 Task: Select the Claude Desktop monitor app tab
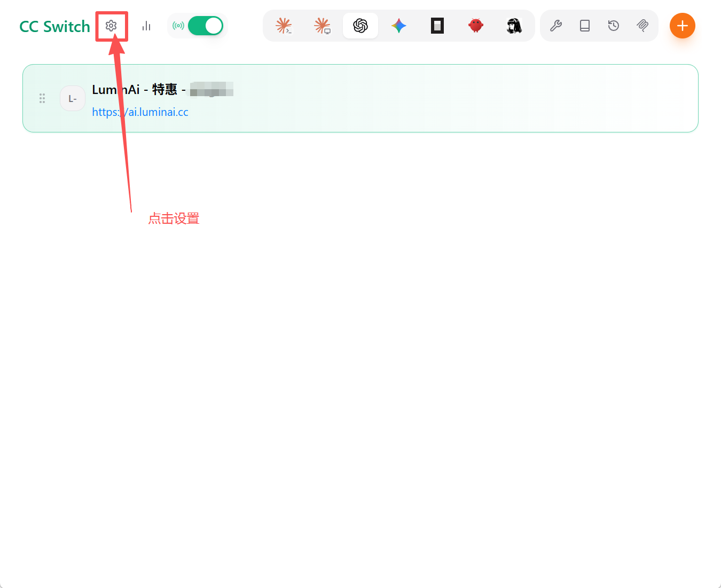(x=322, y=26)
